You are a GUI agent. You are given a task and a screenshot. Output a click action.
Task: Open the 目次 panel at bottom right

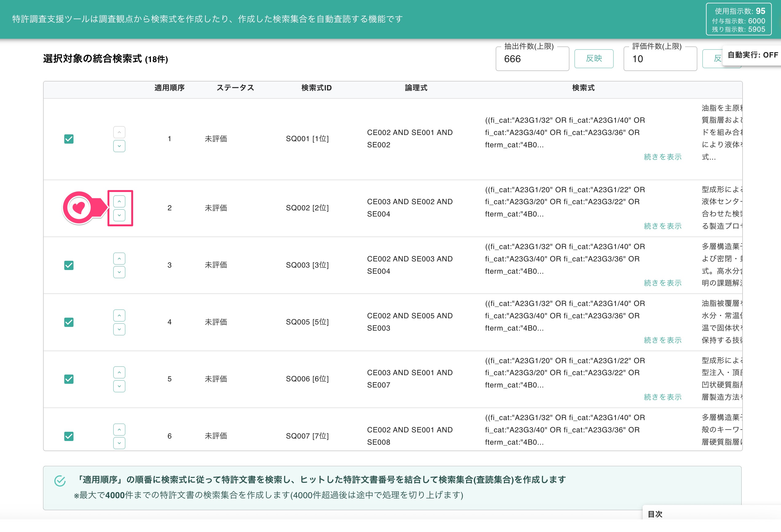click(x=712, y=514)
